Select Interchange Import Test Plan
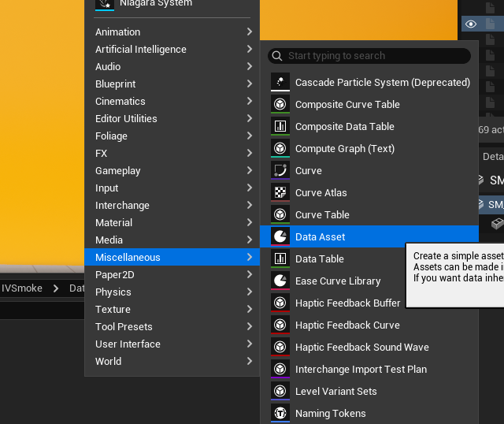504x424 pixels. [x=361, y=369]
